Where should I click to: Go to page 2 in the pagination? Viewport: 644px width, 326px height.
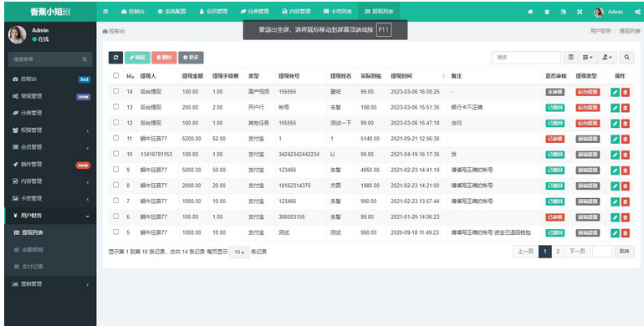tap(558, 252)
